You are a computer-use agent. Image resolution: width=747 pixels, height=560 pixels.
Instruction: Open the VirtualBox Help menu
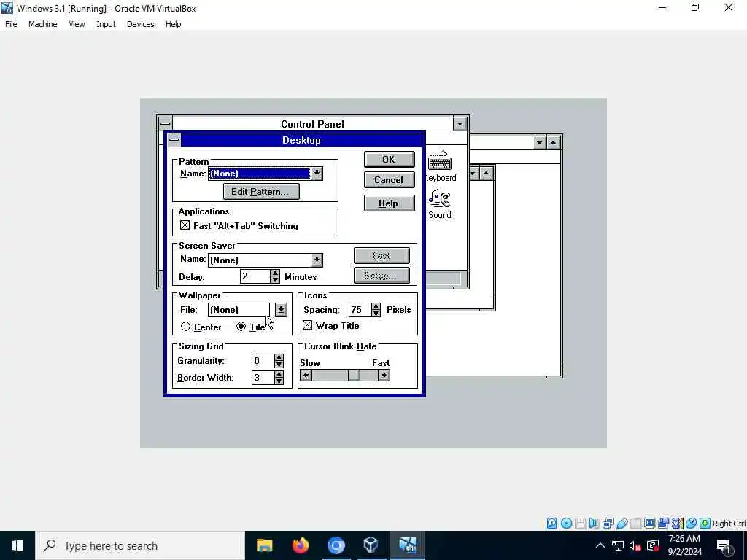pyautogui.click(x=174, y=24)
